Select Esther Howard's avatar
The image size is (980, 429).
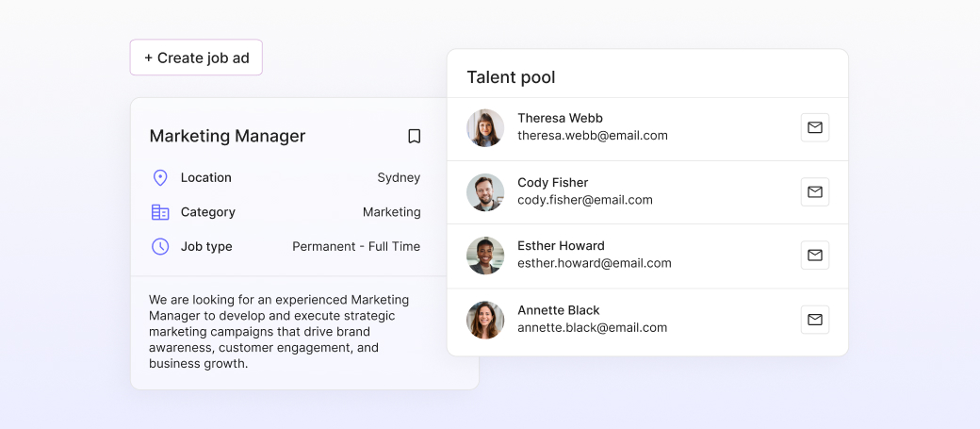pos(485,256)
